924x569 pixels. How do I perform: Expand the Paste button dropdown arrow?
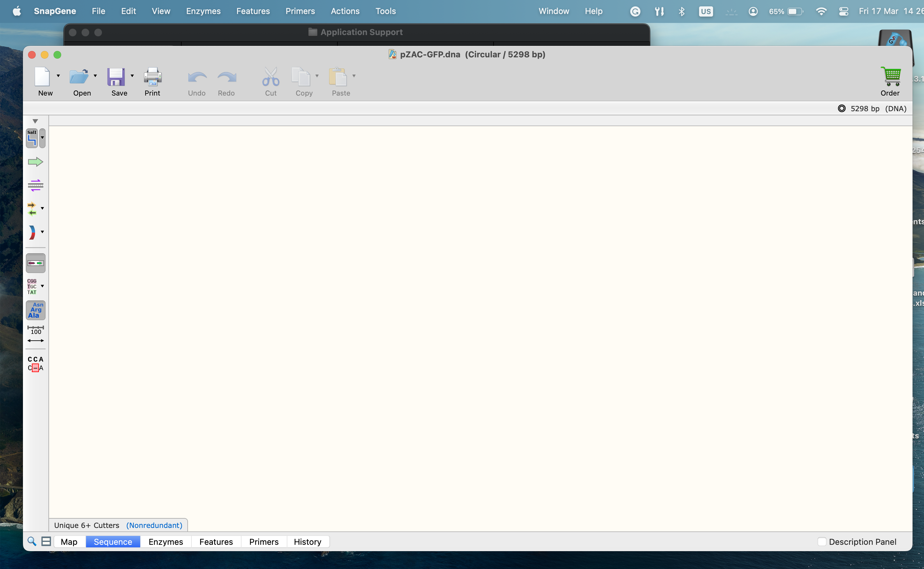354,76
